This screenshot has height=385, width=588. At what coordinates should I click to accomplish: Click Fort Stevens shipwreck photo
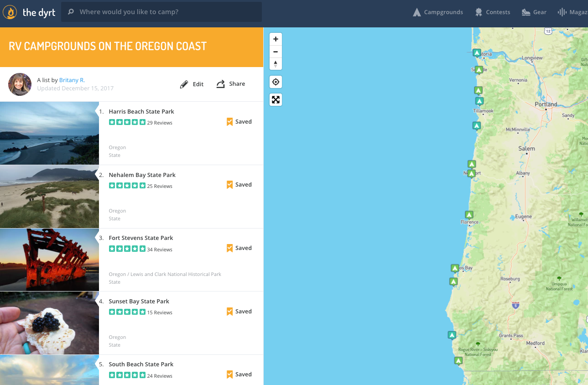[49, 260]
